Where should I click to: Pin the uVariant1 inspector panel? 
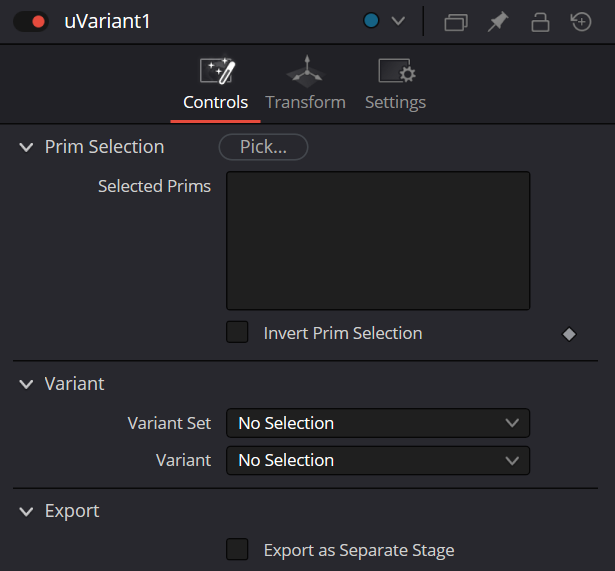(x=498, y=22)
